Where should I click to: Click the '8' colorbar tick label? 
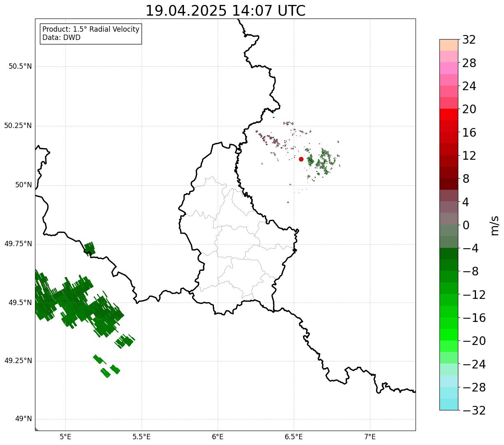[466, 179]
